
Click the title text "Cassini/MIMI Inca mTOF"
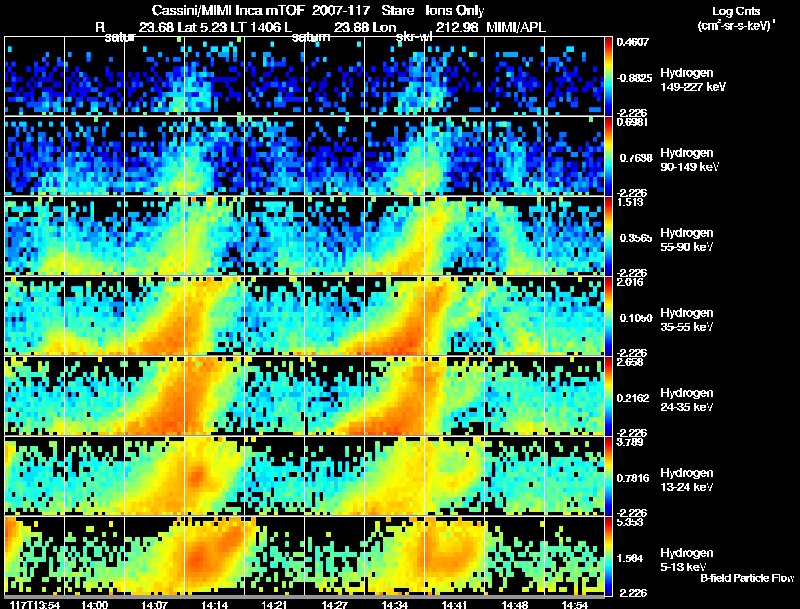(228, 11)
